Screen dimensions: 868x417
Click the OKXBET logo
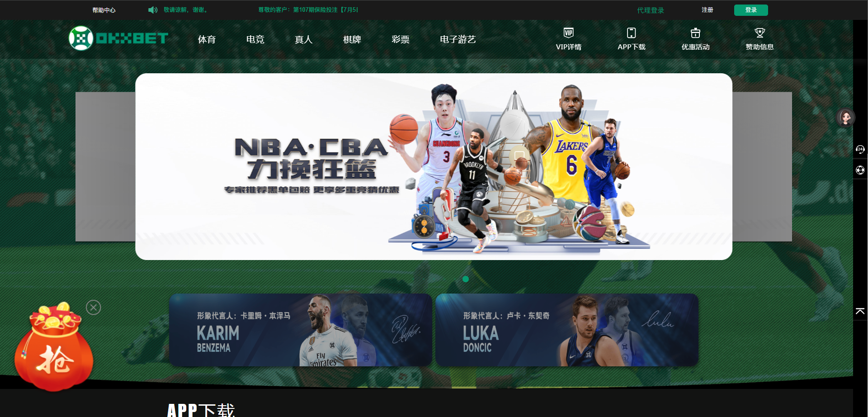point(118,38)
